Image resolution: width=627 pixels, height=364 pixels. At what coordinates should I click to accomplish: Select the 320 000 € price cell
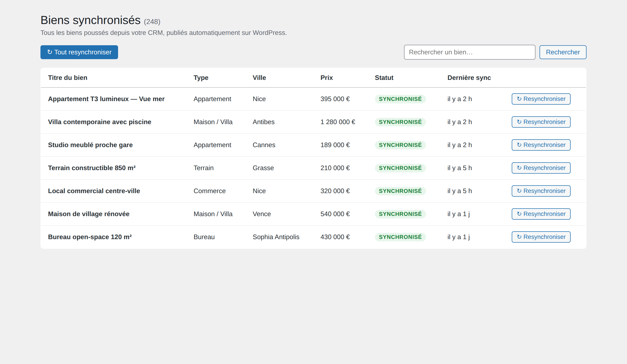pos(335,191)
